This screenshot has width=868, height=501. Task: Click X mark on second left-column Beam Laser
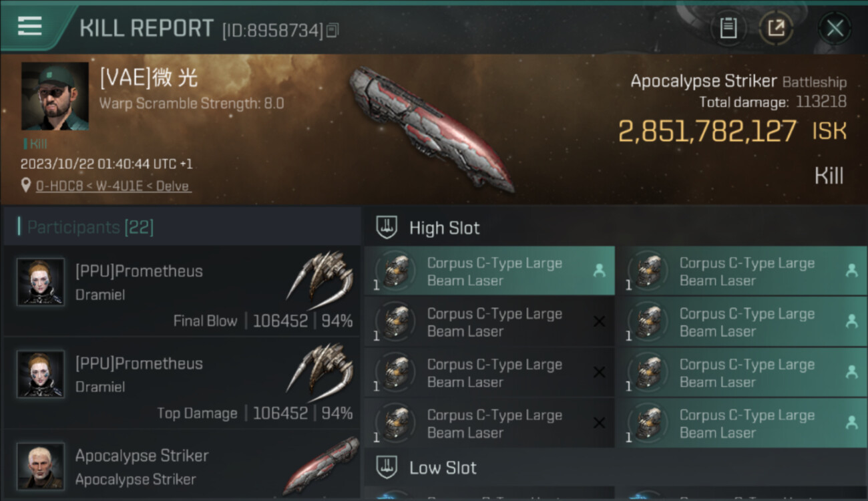[x=599, y=321]
